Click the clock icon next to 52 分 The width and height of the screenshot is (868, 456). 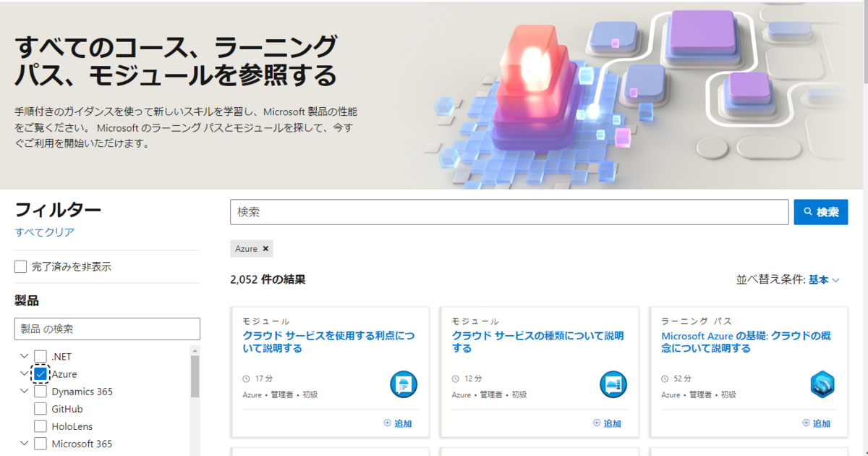click(665, 379)
